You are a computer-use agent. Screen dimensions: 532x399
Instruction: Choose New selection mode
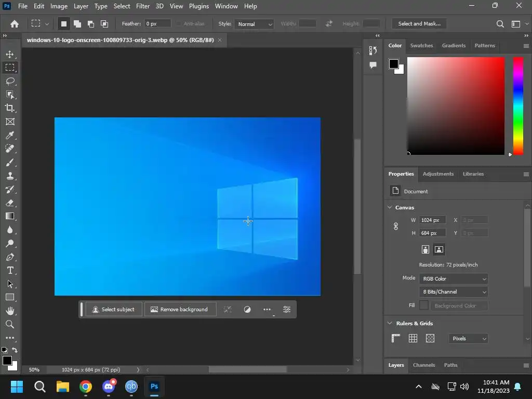tap(63, 24)
